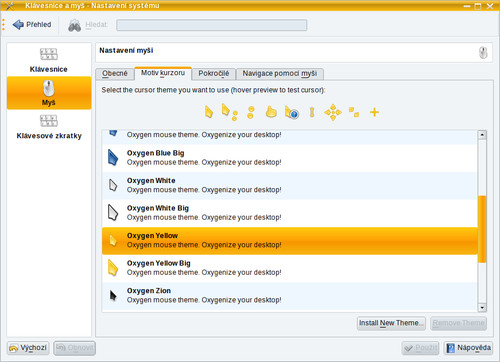Click the text I-beam cursor preview
500x362 pixels.
pos(312,112)
